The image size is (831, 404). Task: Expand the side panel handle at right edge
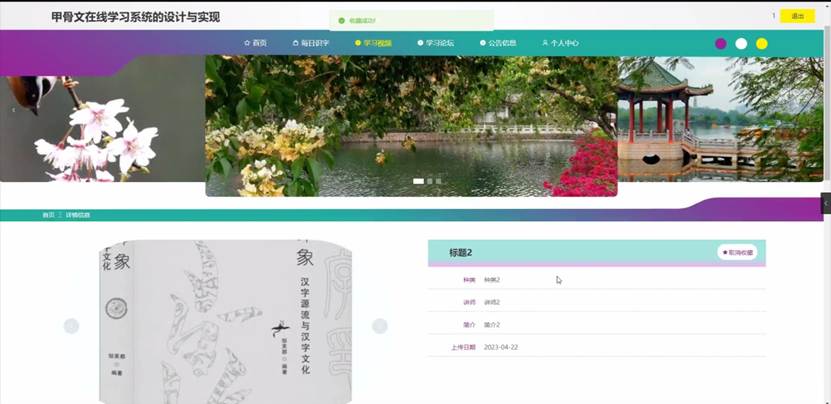click(826, 204)
